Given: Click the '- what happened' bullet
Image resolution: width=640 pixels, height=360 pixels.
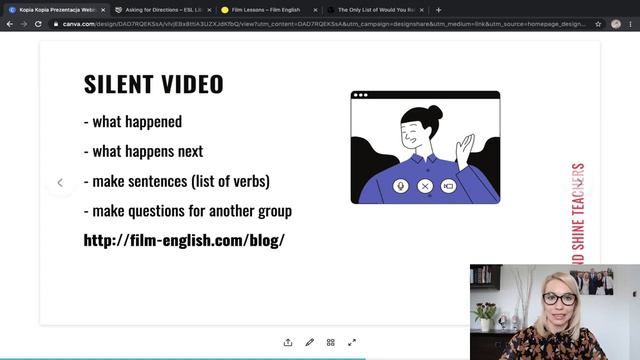Looking at the screenshot, I should [x=133, y=122].
